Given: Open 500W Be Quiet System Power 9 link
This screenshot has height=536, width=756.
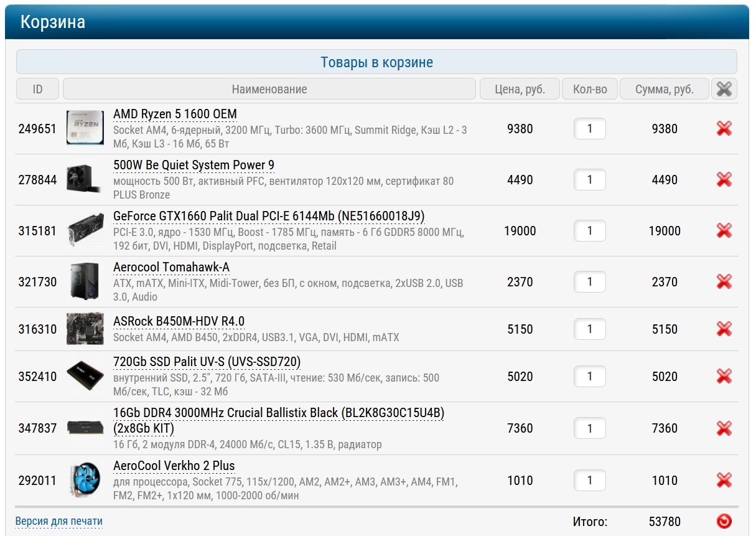Looking at the screenshot, I should [194, 166].
